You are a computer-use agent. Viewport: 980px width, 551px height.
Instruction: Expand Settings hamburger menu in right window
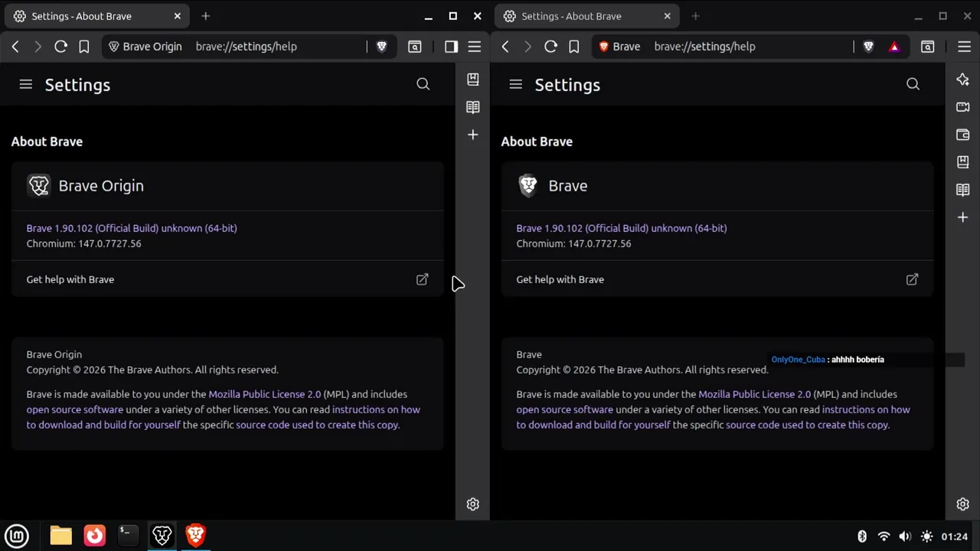pyautogui.click(x=515, y=84)
